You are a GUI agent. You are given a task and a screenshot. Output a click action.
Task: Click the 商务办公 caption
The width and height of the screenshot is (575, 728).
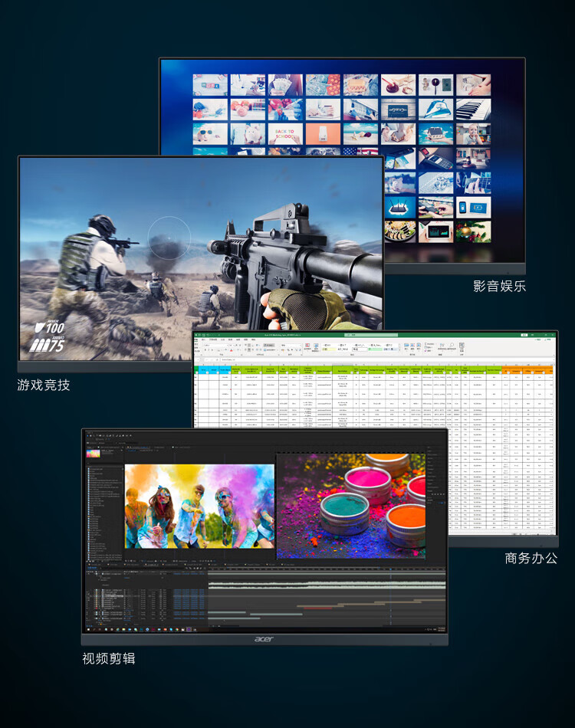tap(531, 558)
